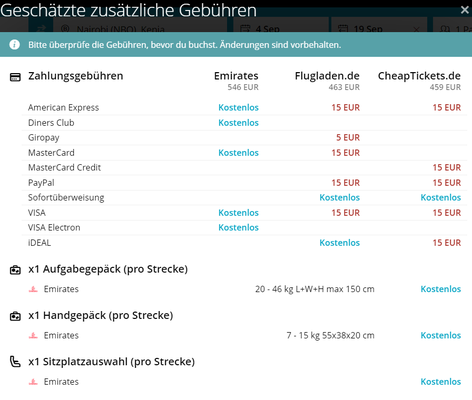Click Kostenlos for Emirates Handgepäck
The image size is (472, 400).
[441, 335]
